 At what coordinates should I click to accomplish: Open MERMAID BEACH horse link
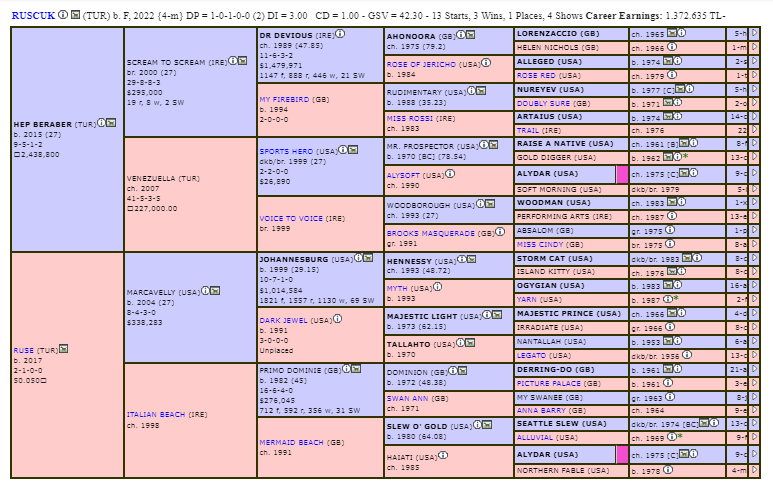point(291,443)
